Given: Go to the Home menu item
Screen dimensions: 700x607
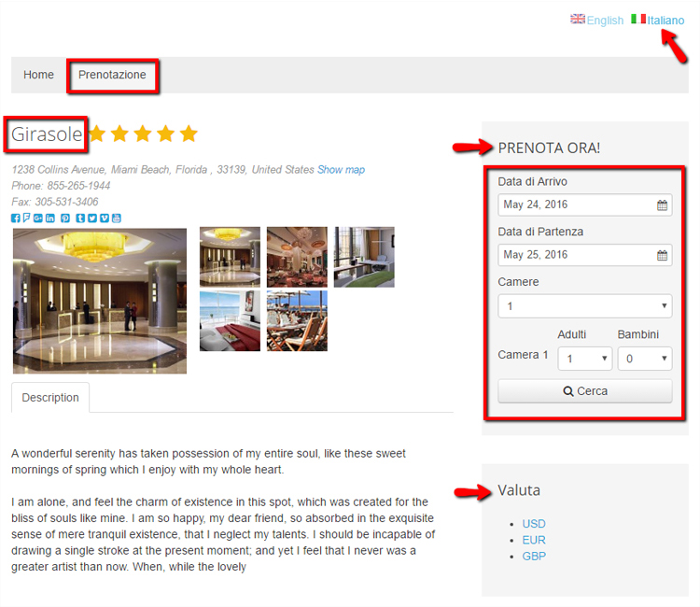Looking at the screenshot, I should coord(38,75).
